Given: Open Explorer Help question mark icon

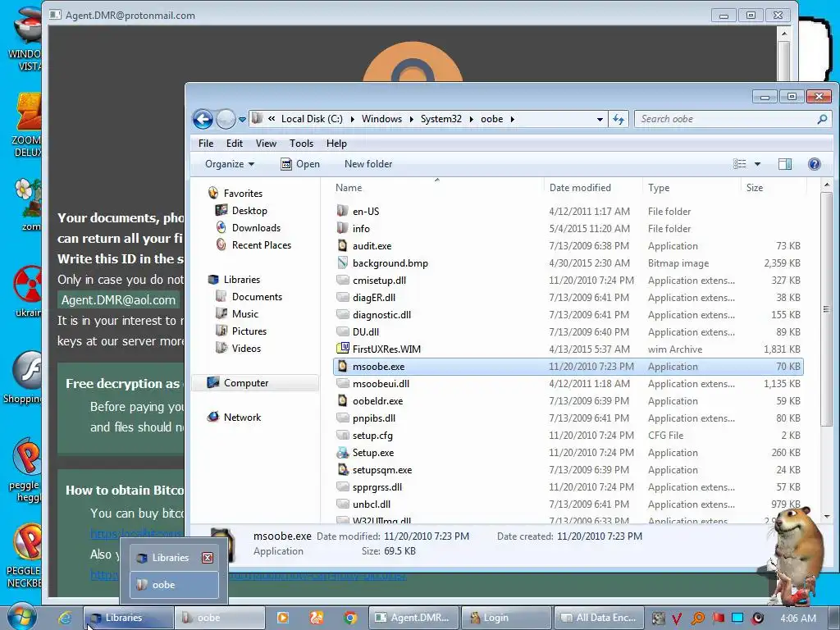Looking at the screenshot, I should pos(815,164).
